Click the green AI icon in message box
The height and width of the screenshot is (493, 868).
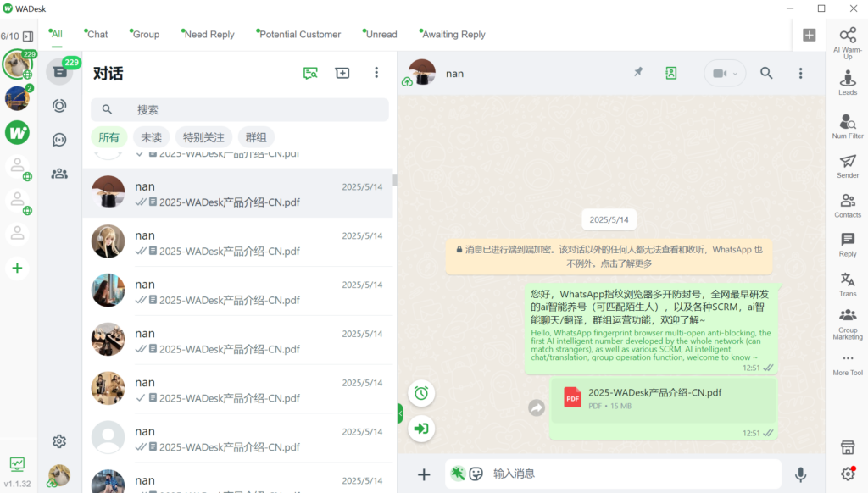tap(457, 473)
